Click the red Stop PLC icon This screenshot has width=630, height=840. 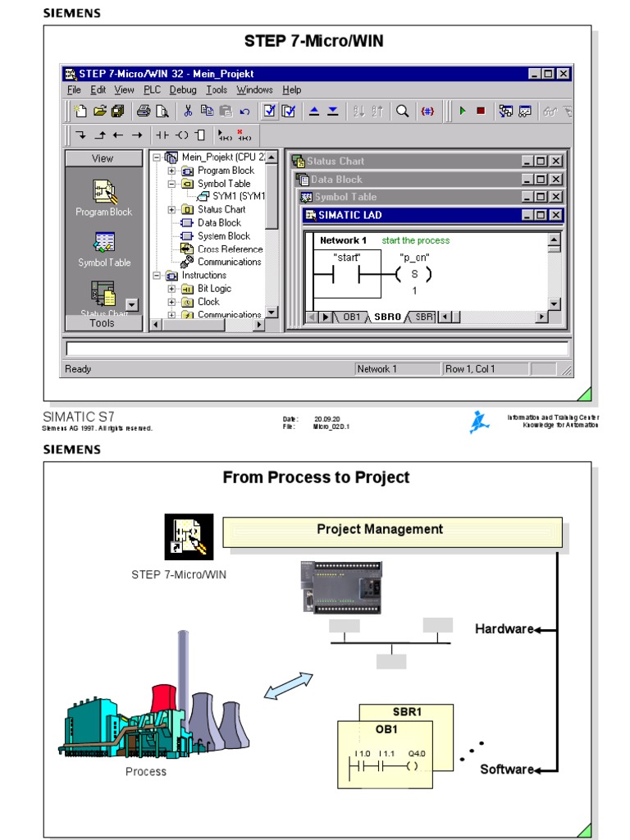pos(481,111)
